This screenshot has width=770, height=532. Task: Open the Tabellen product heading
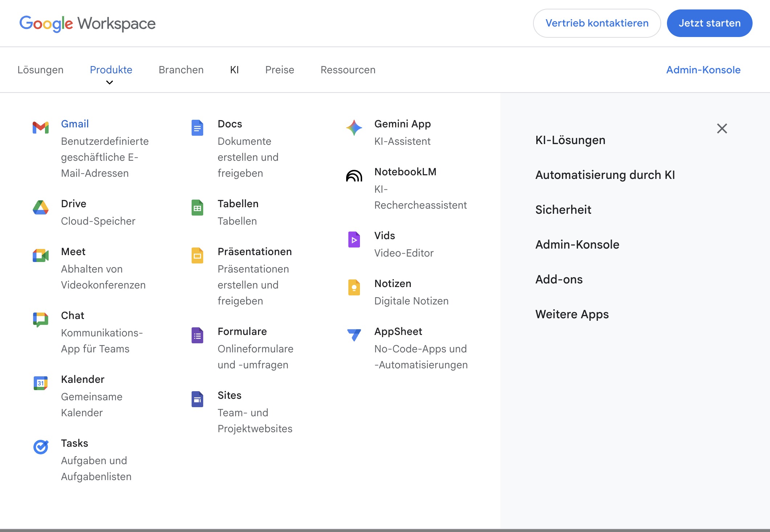pyautogui.click(x=238, y=204)
